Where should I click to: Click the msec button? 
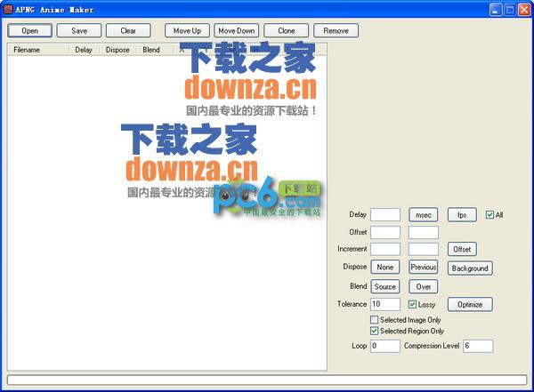tap(424, 215)
